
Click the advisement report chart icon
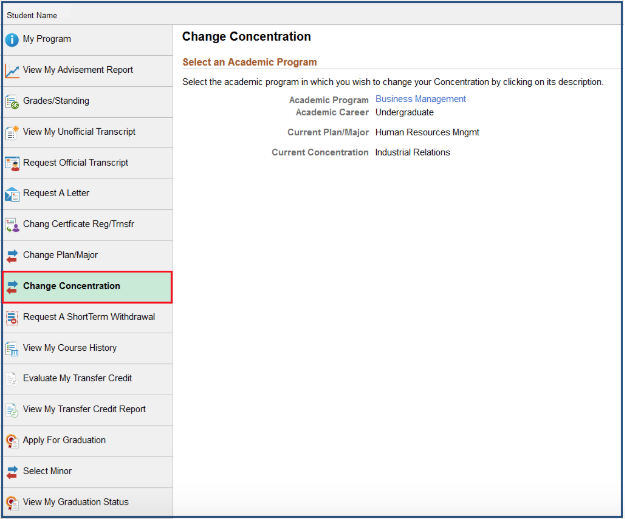click(13, 71)
